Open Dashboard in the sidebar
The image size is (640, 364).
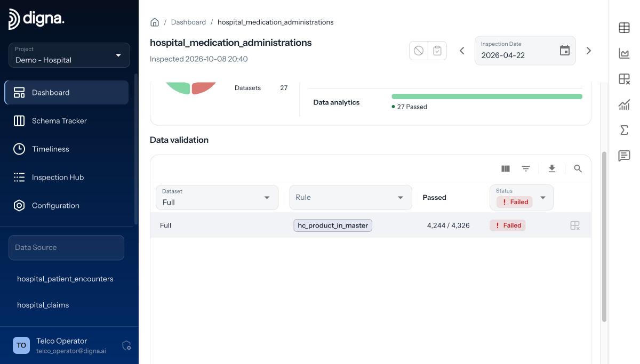(67, 93)
